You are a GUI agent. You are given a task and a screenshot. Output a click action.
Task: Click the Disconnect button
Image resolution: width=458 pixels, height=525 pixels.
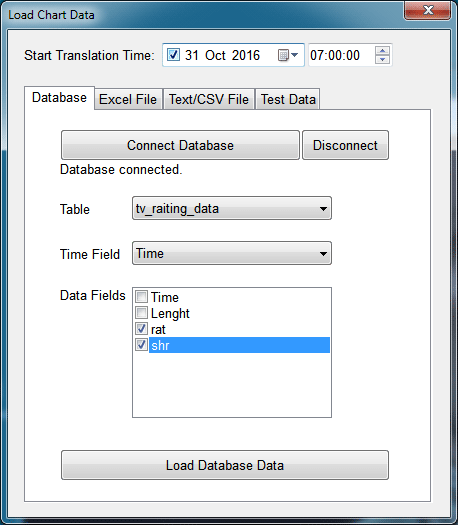(346, 145)
